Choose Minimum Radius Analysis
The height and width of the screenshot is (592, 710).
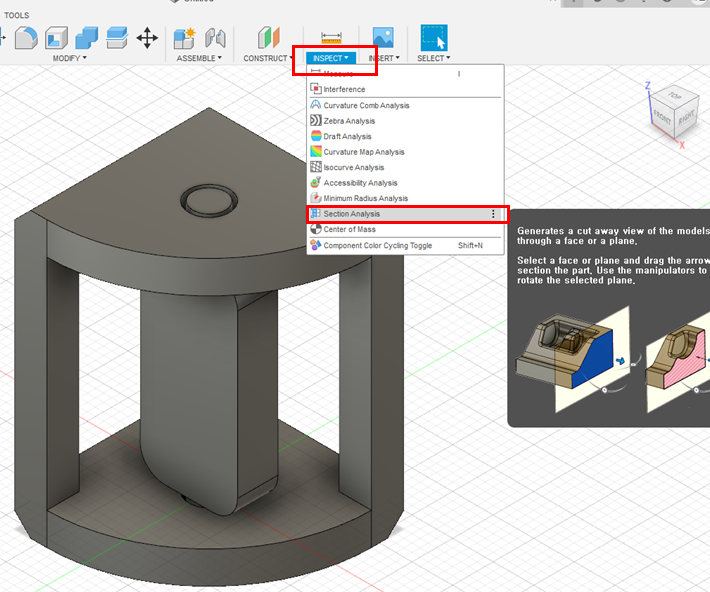[405, 198]
